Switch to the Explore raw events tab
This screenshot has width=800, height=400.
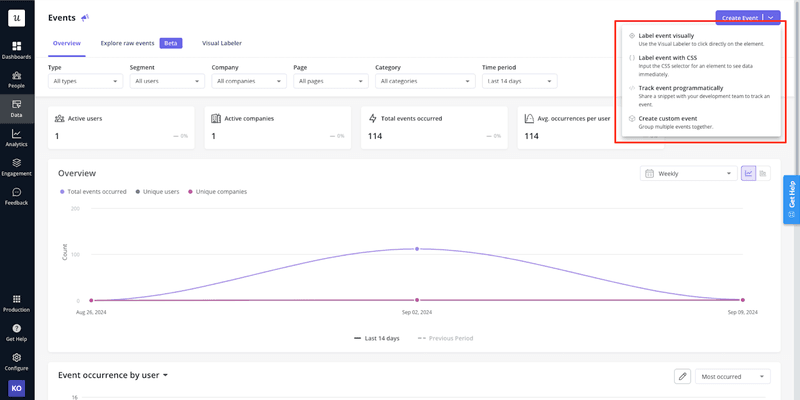[x=127, y=43]
